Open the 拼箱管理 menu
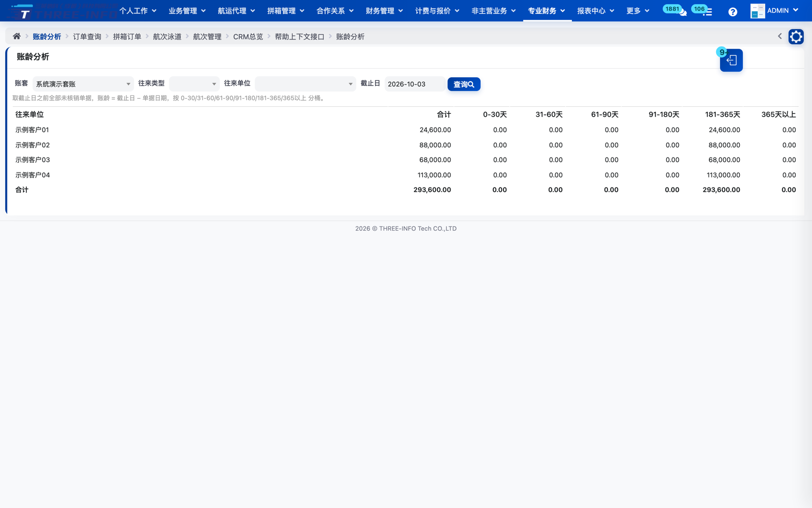The image size is (812, 508). pos(285,11)
